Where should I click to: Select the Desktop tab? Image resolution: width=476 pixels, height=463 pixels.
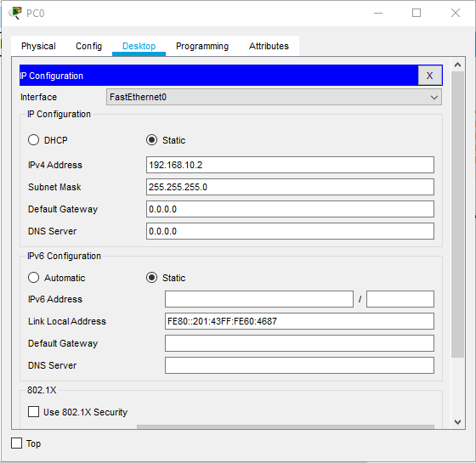point(139,46)
